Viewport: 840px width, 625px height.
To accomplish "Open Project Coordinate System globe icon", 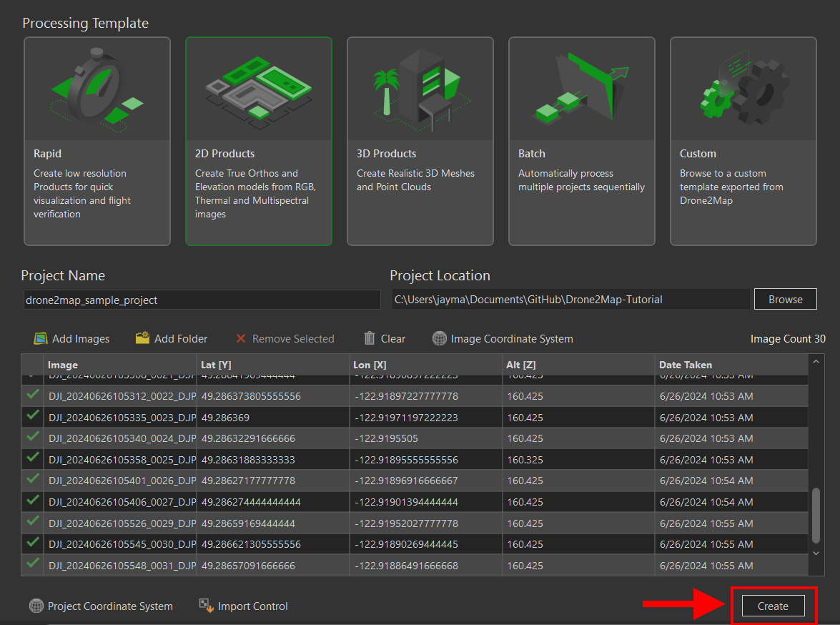I will point(36,606).
